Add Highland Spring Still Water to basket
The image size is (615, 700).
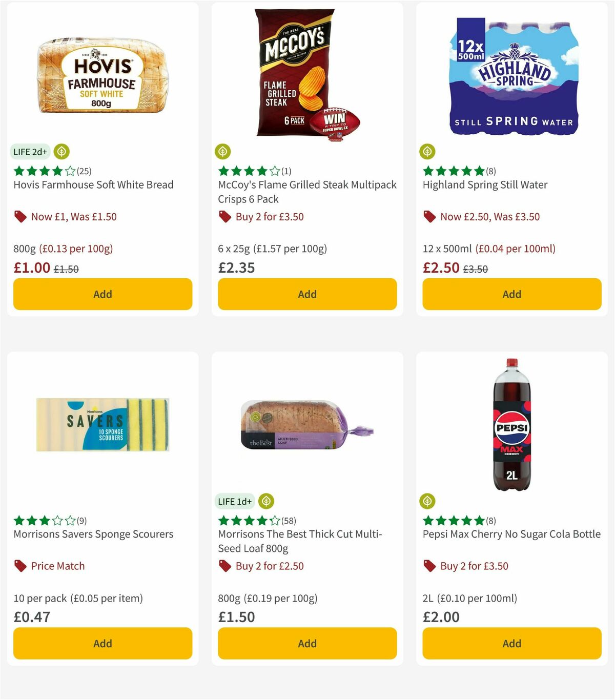point(511,294)
